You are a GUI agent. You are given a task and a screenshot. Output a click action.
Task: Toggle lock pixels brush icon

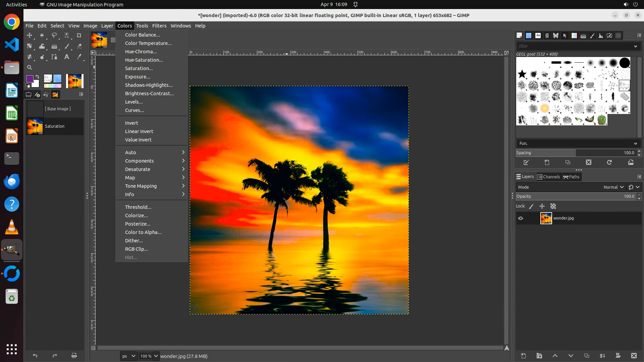click(531, 206)
